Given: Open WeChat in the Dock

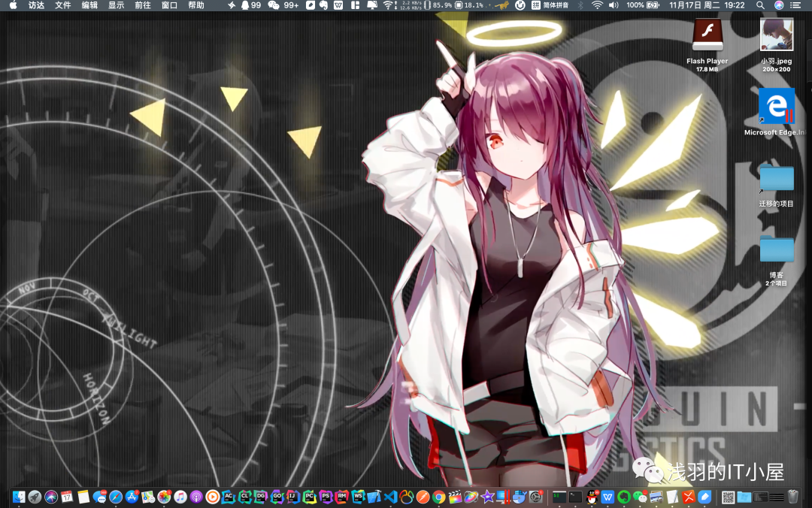Looking at the screenshot, I should pyautogui.click(x=640, y=497).
